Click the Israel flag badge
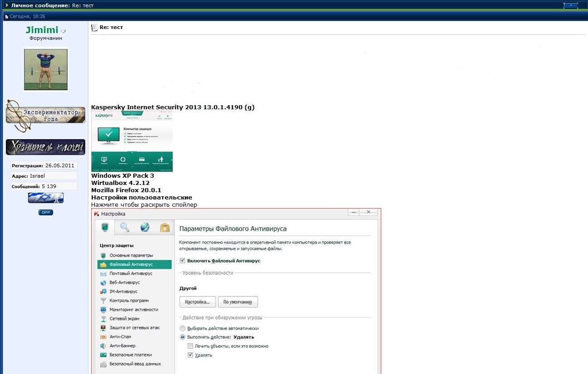 pos(46,198)
